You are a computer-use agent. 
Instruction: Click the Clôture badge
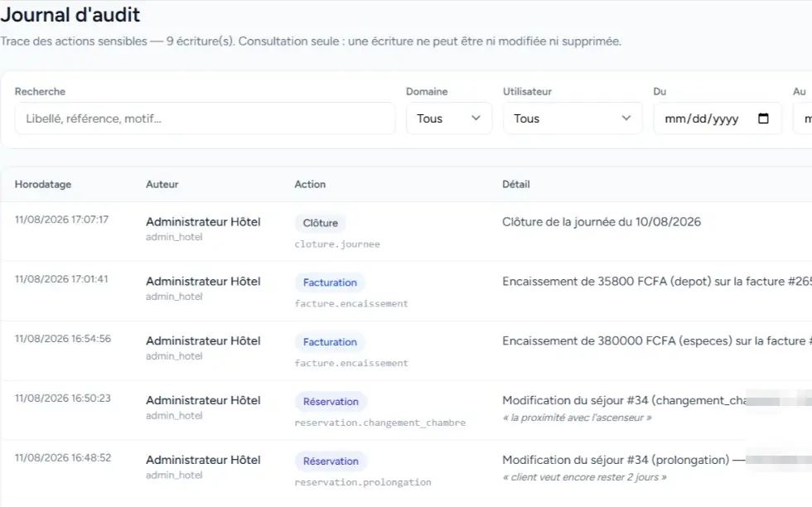[x=321, y=223]
